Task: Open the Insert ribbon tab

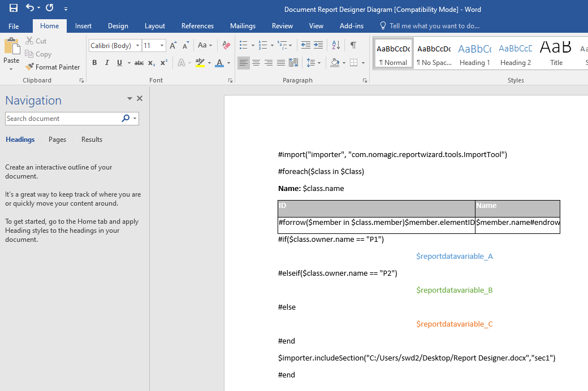Action: point(83,26)
